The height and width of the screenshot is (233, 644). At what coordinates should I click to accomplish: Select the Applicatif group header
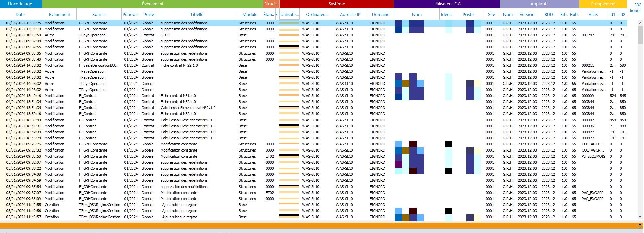coord(539,4)
